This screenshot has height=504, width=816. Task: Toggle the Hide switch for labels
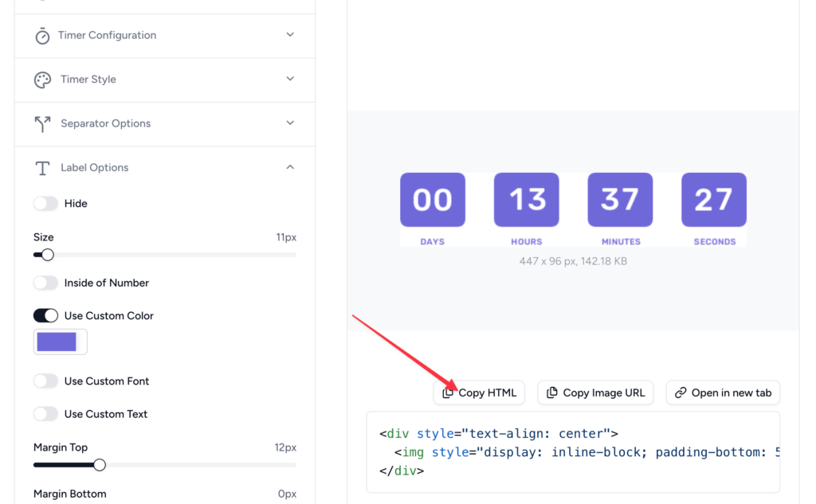(x=45, y=203)
